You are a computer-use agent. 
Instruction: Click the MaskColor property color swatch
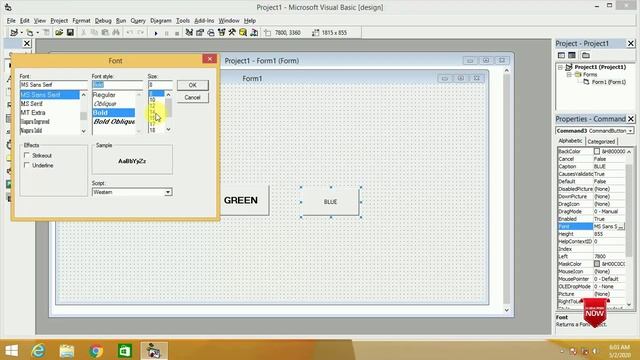click(597, 264)
